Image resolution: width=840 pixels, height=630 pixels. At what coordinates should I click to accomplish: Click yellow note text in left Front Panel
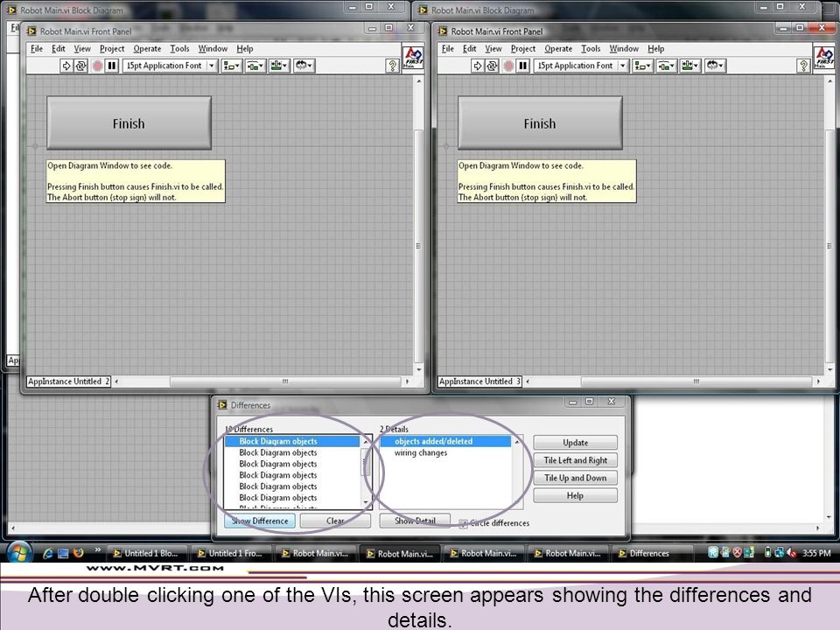[136, 181]
